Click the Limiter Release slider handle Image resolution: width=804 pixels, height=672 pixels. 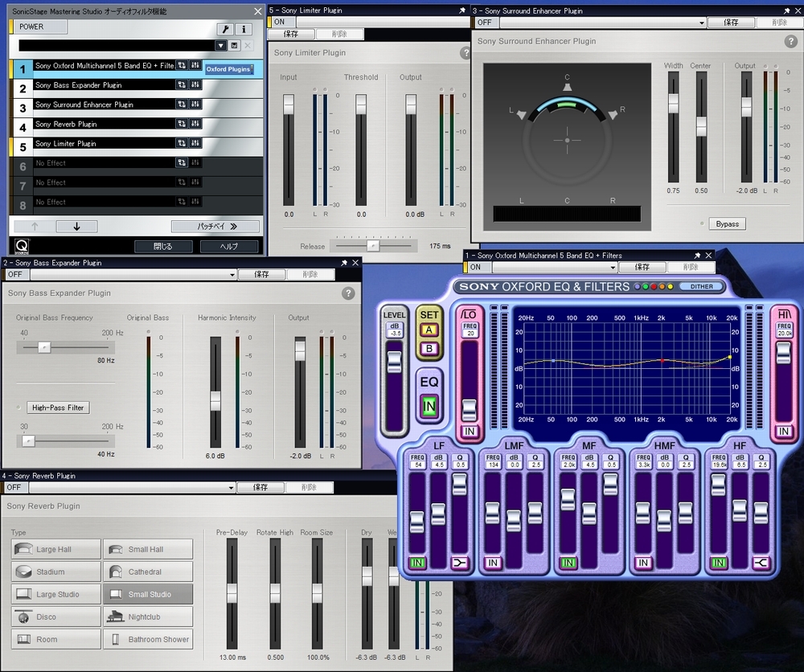(x=372, y=246)
